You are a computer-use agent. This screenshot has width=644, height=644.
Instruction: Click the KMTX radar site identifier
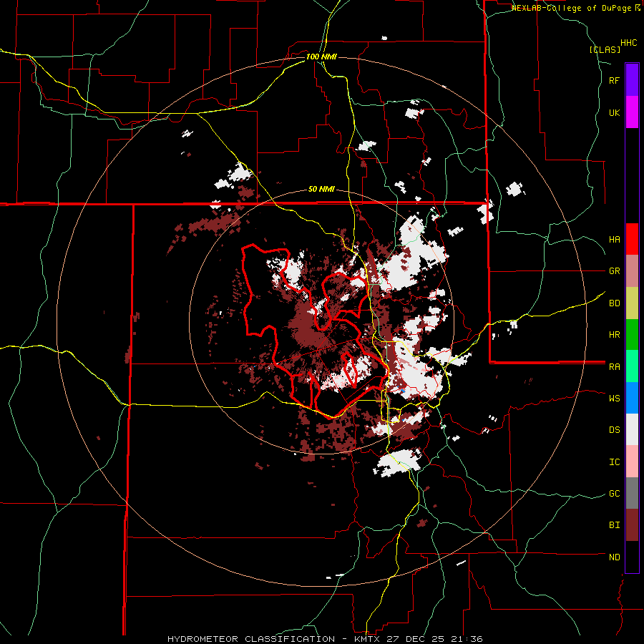(367, 639)
